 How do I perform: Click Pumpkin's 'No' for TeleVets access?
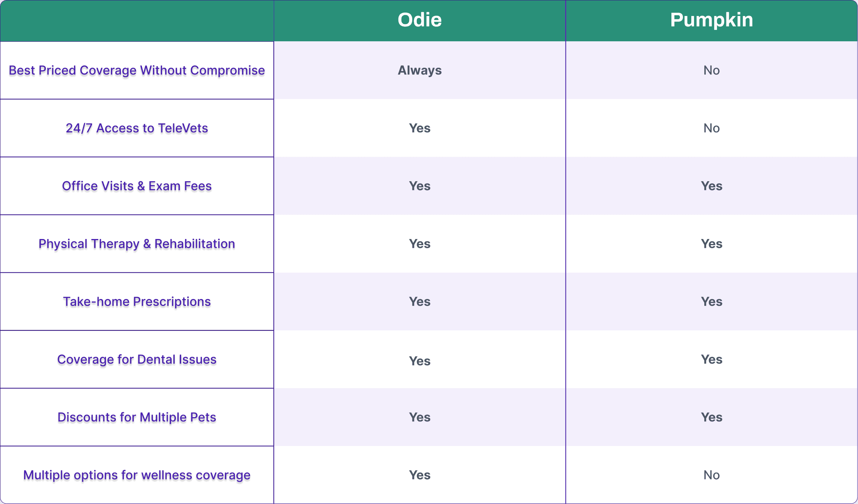(x=712, y=128)
